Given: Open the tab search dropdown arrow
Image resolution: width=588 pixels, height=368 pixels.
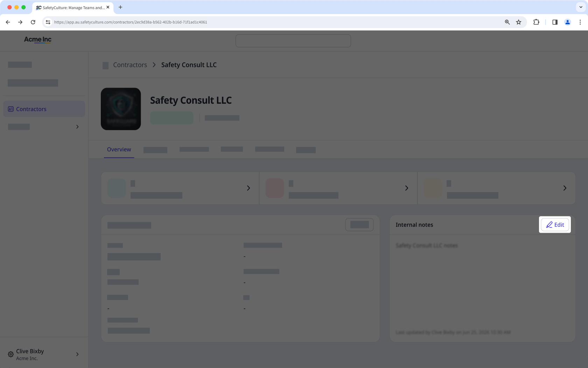Looking at the screenshot, I should (581, 7).
